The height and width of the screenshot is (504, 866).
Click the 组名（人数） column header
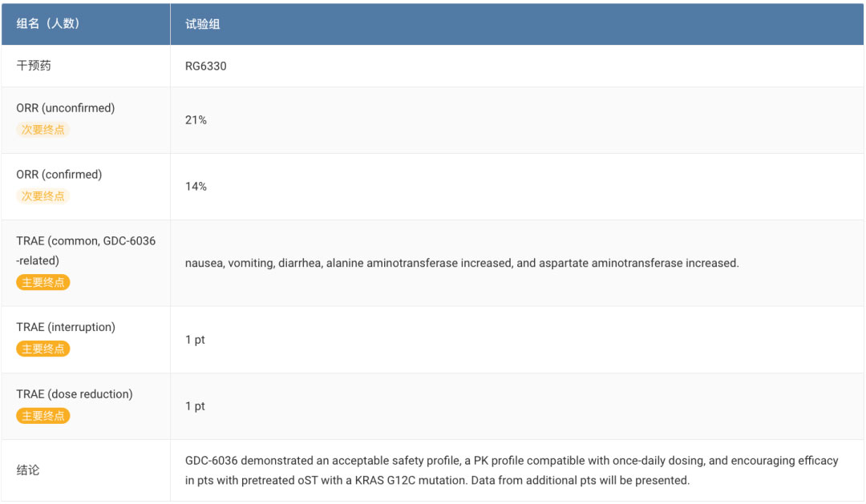coord(47,24)
